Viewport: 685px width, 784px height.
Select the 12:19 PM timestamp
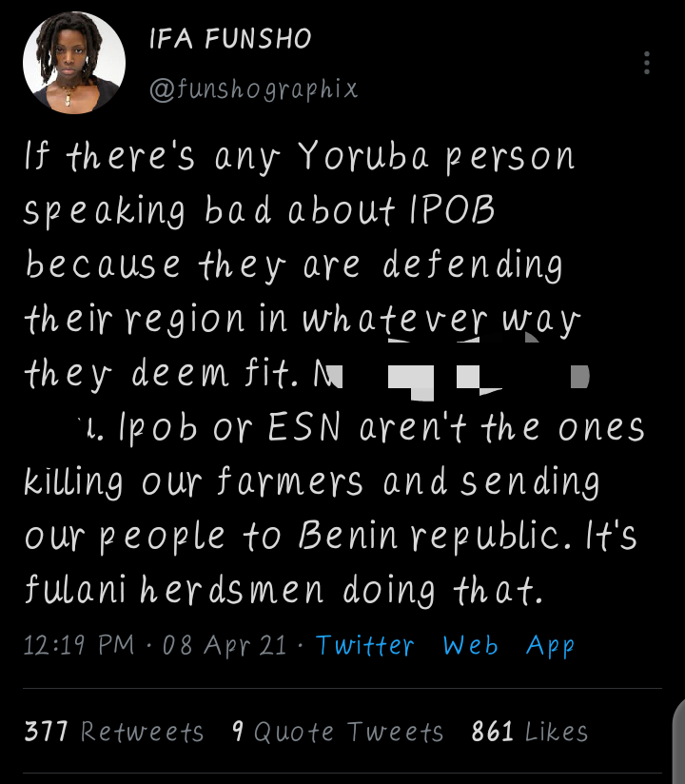coord(79,644)
